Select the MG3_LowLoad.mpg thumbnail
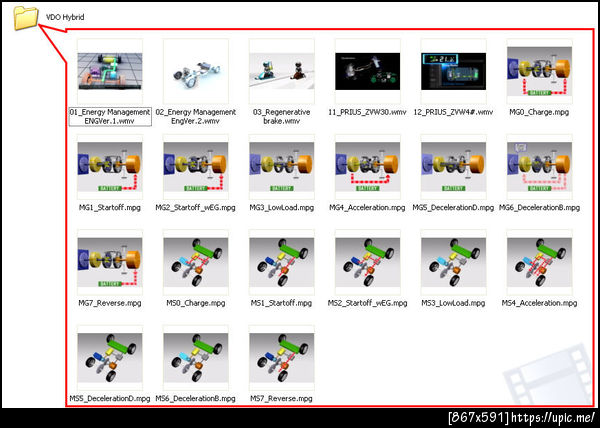This screenshot has width=600, height=428. (282, 167)
